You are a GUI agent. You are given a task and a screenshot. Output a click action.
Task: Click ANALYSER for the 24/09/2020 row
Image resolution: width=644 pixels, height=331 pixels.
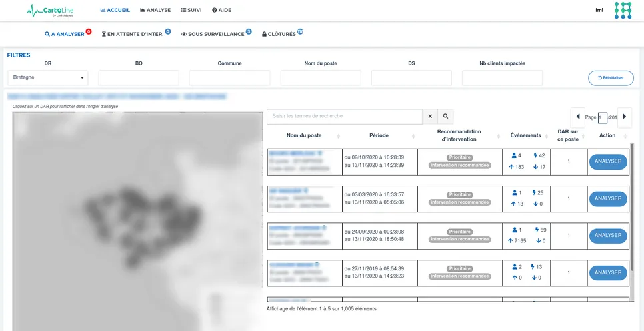pos(608,236)
